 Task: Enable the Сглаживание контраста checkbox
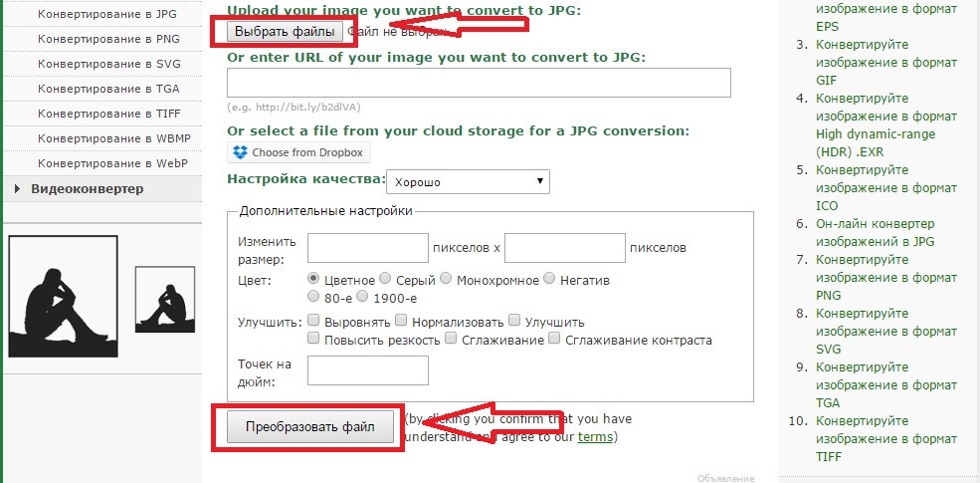pos(556,340)
